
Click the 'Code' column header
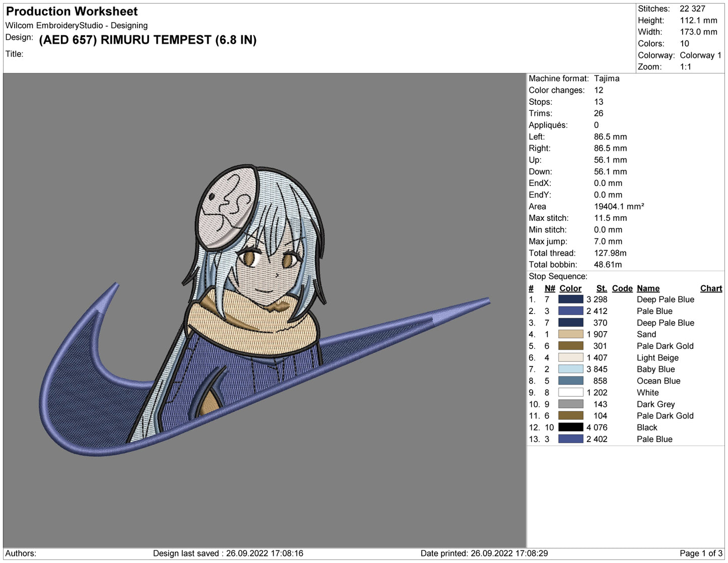[622, 288]
